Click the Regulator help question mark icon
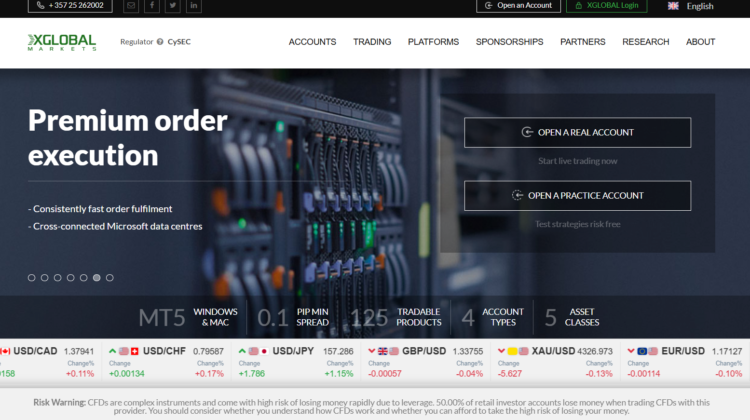The height and width of the screenshot is (420, 750). [159, 42]
